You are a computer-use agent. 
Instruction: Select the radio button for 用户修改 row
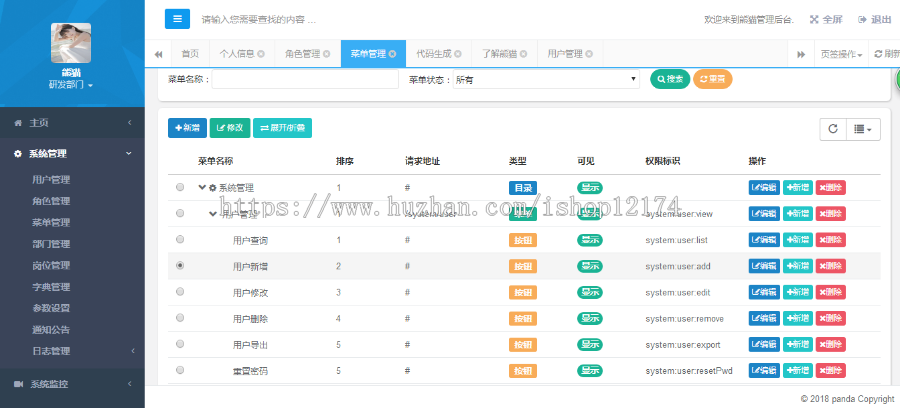[x=180, y=292]
